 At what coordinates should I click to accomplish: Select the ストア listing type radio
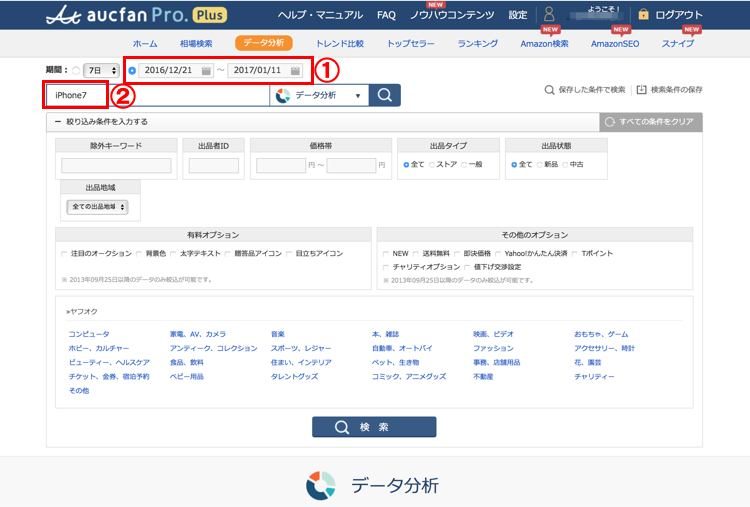tap(432, 164)
